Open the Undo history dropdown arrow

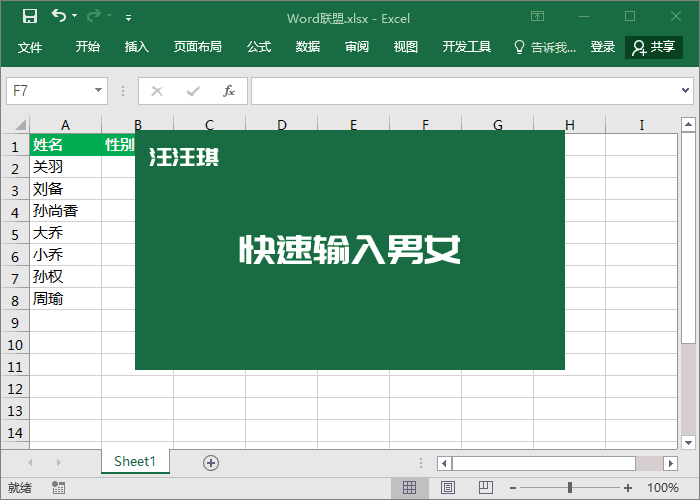tap(75, 16)
